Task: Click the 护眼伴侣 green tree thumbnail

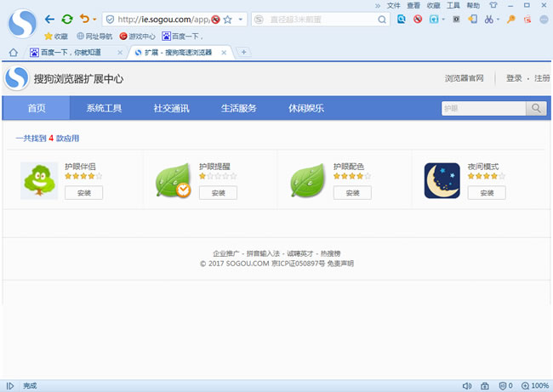Action: (39, 180)
